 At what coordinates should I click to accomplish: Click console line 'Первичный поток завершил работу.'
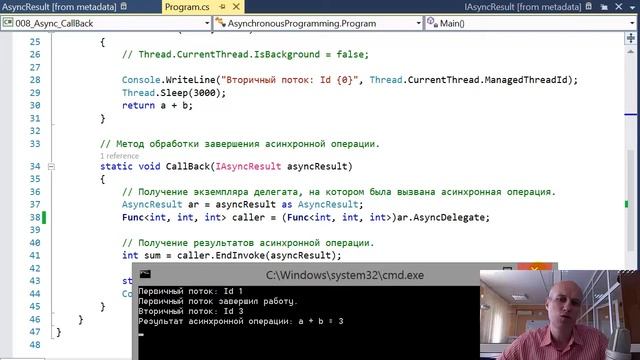point(218,301)
